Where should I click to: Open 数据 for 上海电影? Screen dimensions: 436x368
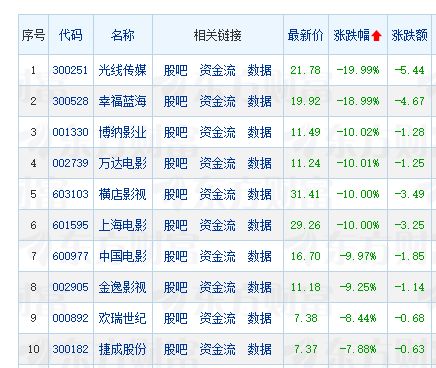[259, 225]
